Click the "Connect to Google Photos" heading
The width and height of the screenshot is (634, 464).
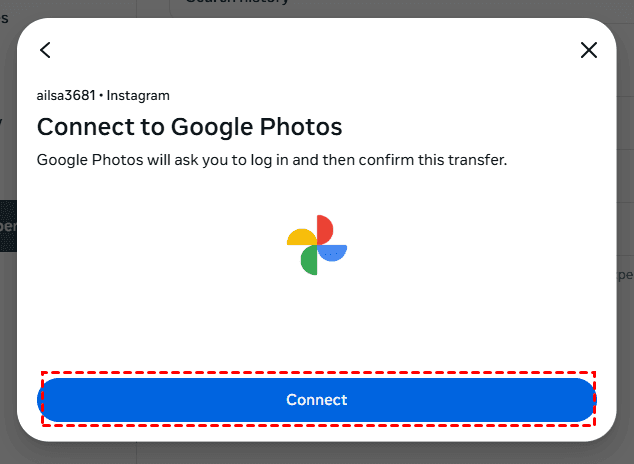190,127
